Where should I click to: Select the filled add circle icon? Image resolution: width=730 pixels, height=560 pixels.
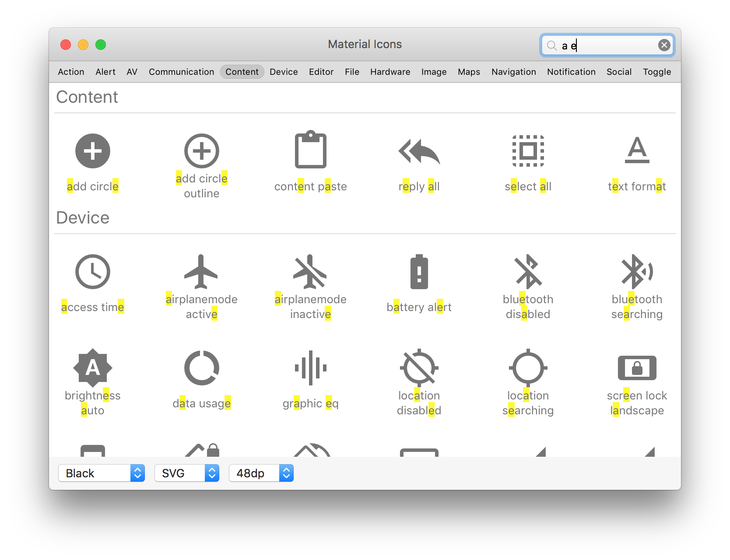point(93,151)
